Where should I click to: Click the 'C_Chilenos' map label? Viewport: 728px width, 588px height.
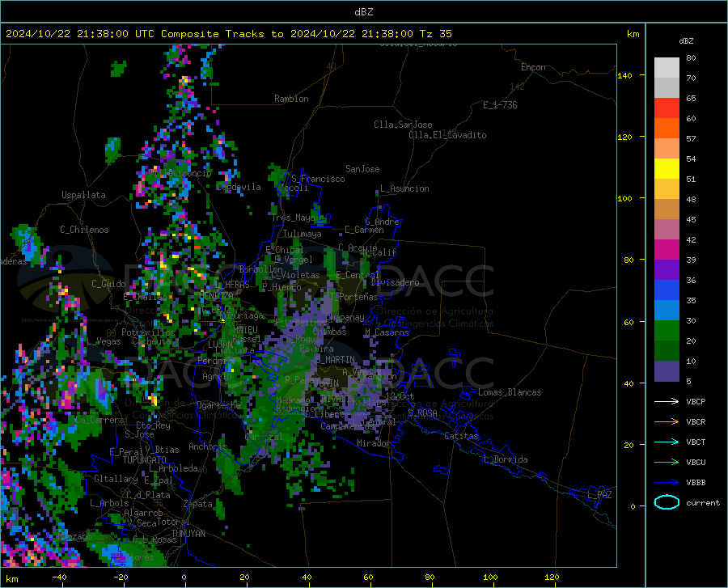[x=84, y=230]
